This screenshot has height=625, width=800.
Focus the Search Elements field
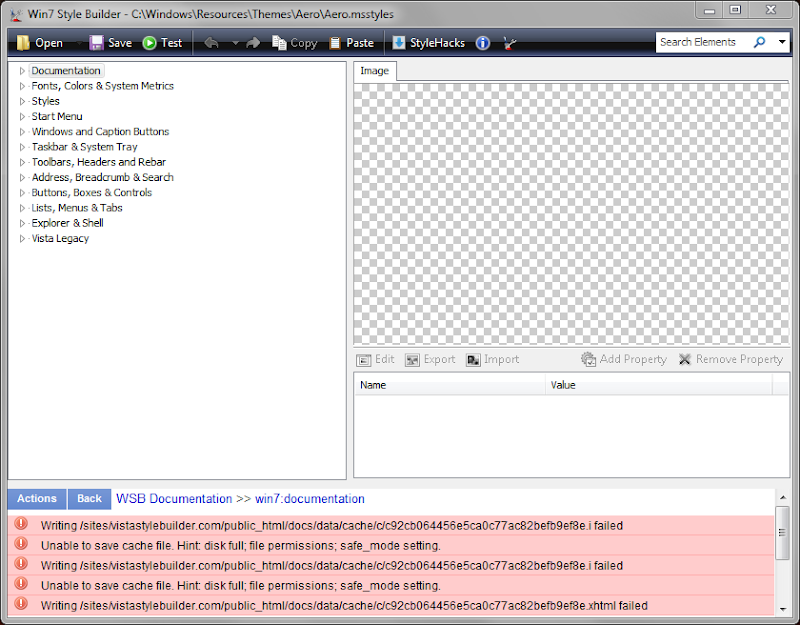pos(703,42)
